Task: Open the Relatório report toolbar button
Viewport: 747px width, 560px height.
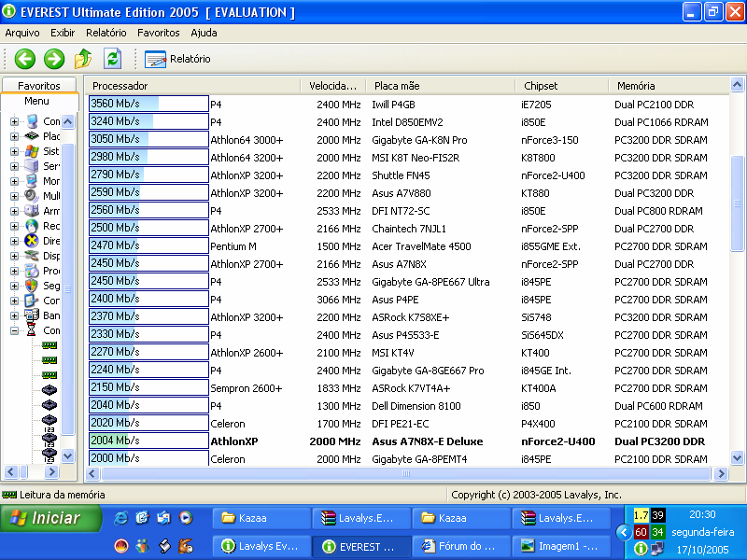Action: click(x=177, y=59)
